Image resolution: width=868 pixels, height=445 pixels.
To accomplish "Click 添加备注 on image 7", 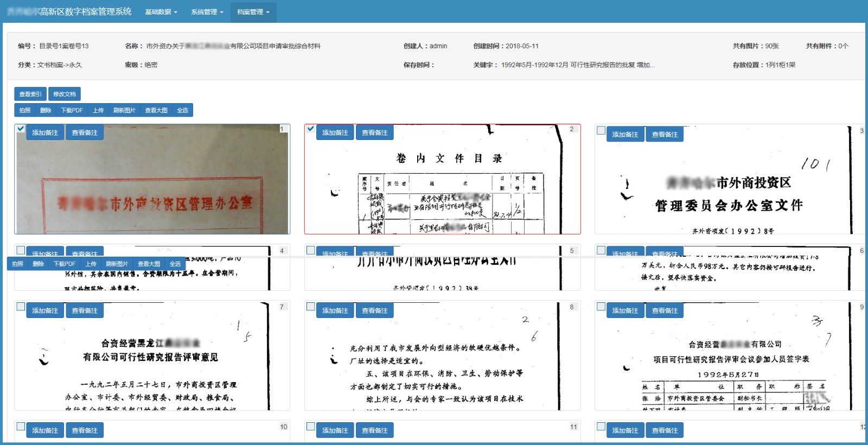I will coord(45,310).
